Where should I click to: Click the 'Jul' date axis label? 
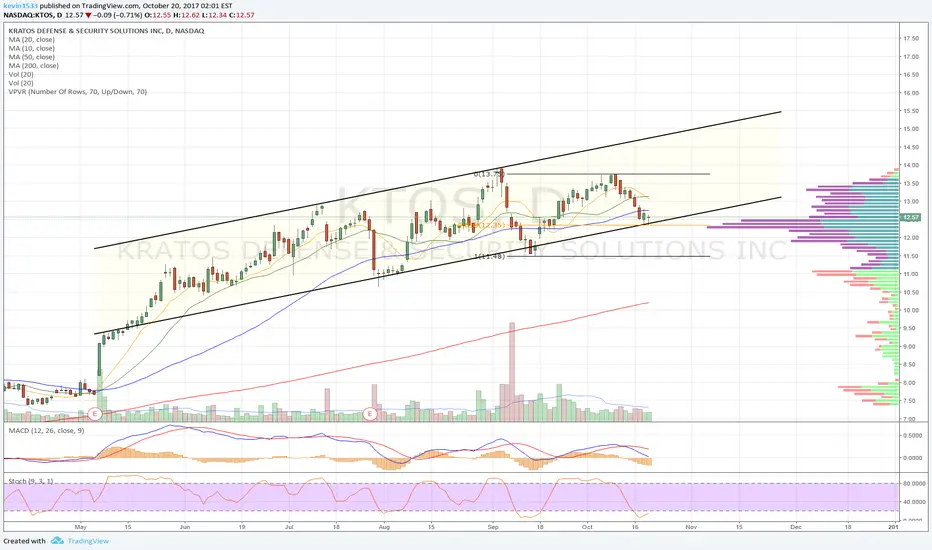(x=289, y=527)
